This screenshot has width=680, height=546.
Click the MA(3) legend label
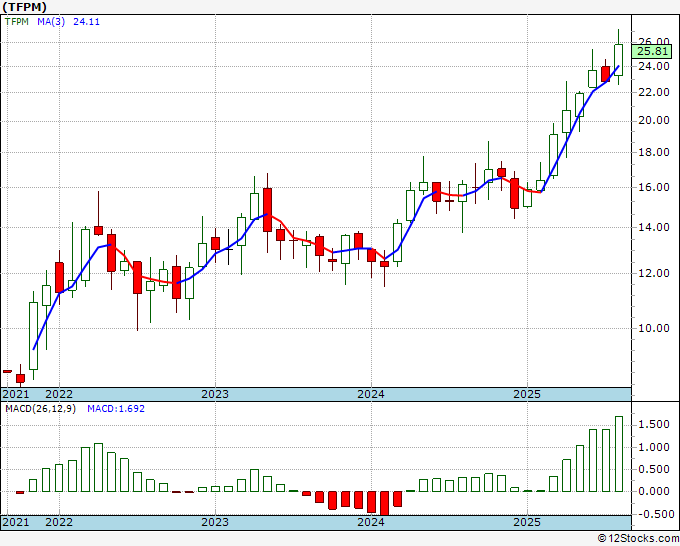click(x=51, y=22)
